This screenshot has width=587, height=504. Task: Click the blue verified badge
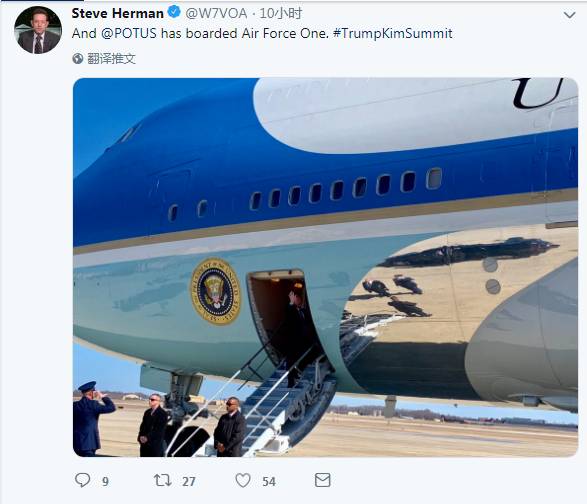(x=174, y=12)
